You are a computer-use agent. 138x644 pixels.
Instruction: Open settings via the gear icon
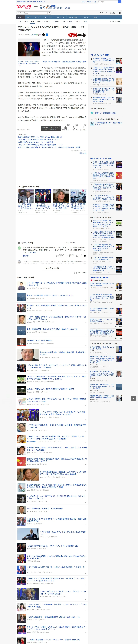[120, 13]
